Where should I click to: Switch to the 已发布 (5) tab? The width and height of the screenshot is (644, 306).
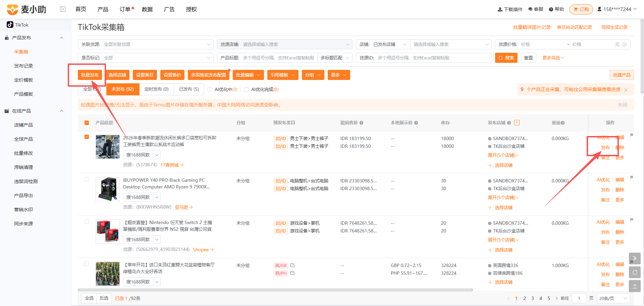[x=189, y=89]
